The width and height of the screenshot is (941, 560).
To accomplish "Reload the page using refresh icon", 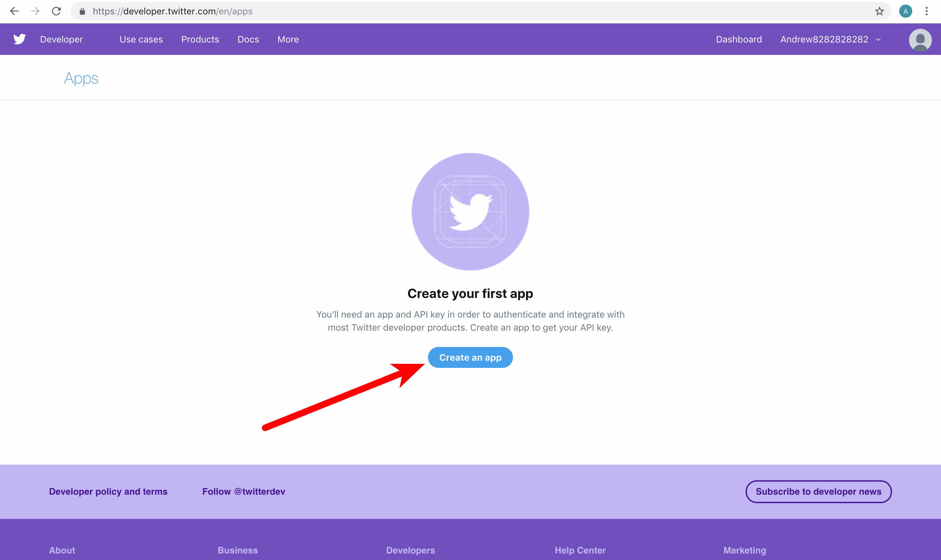I will 56,11.
